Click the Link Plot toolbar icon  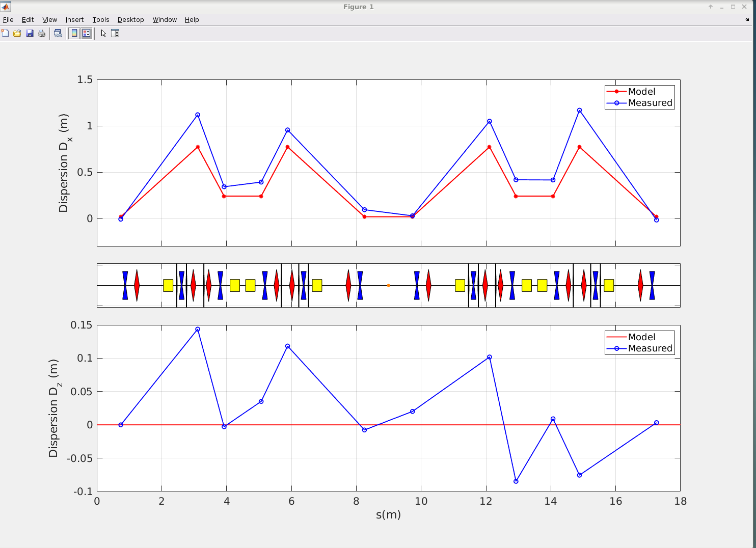(58, 34)
